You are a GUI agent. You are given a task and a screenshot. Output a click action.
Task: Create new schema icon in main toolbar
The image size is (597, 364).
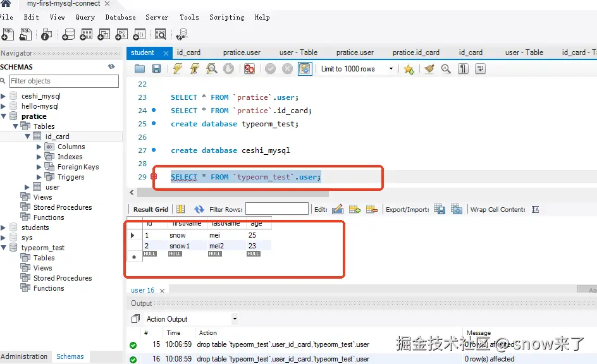68,34
